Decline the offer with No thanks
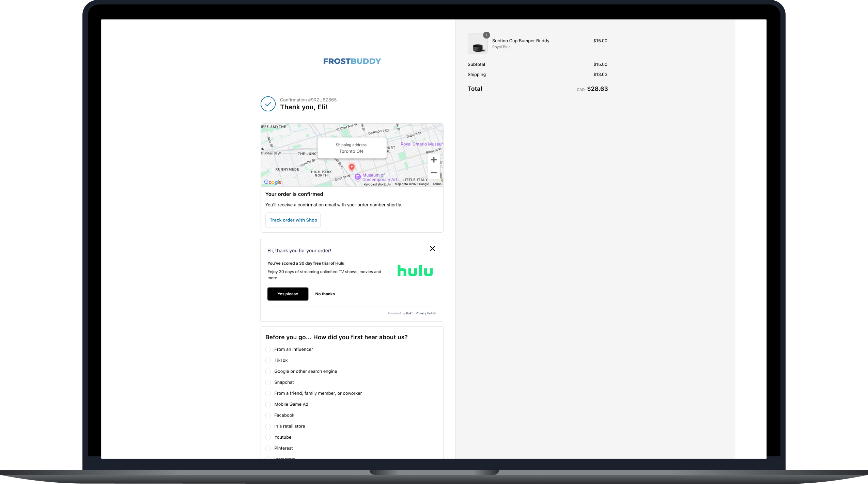Image resolution: width=868 pixels, height=484 pixels. pos(325,294)
